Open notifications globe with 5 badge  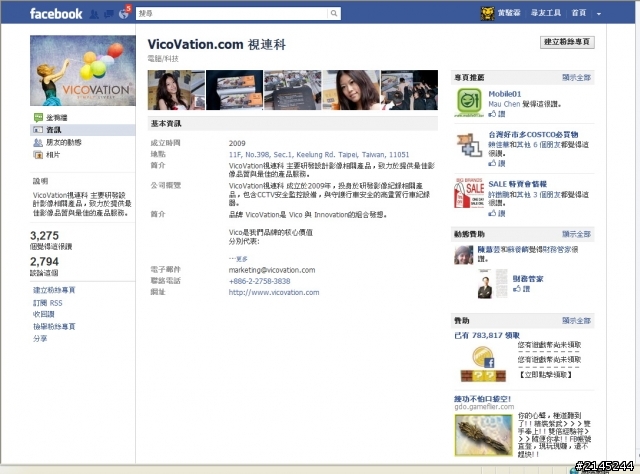tap(124, 14)
